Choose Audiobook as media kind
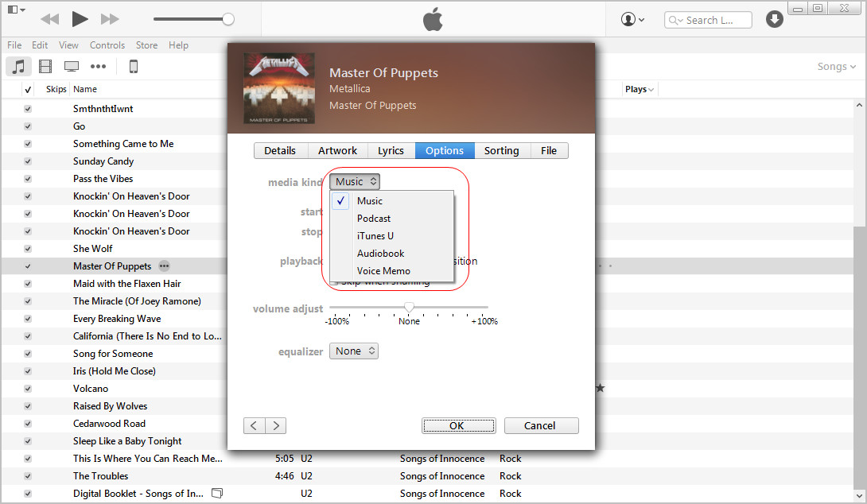This screenshot has width=867, height=504. coord(391,254)
